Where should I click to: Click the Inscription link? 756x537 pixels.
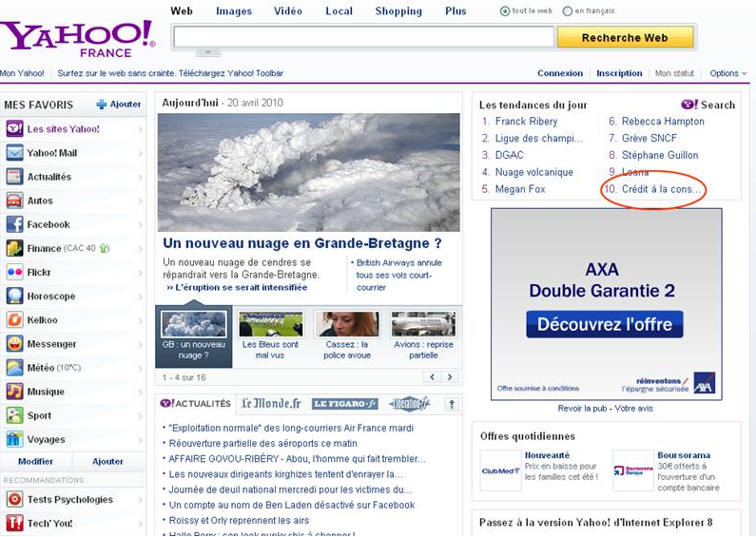click(x=619, y=73)
